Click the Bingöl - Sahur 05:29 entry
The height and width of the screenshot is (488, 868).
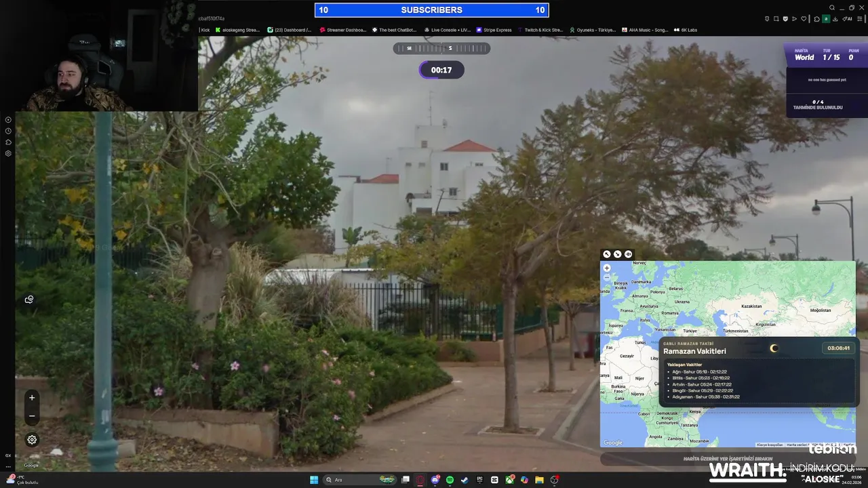click(x=703, y=390)
